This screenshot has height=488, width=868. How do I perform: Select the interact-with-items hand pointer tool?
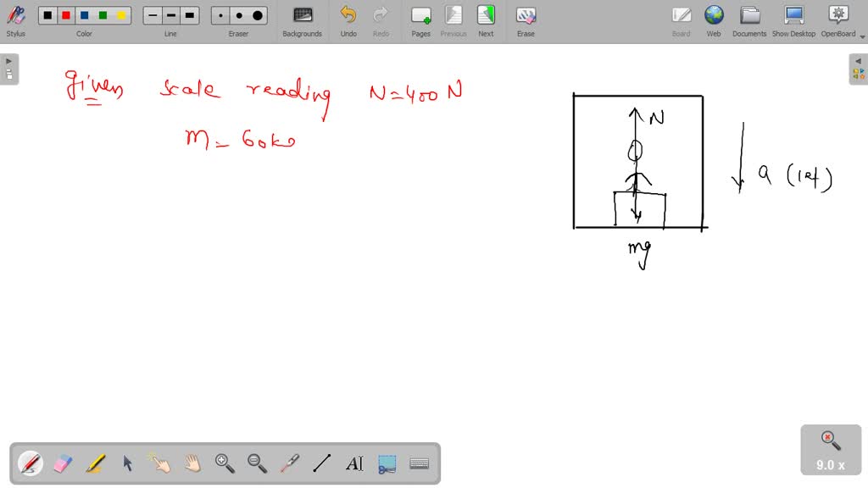point(160,463)
